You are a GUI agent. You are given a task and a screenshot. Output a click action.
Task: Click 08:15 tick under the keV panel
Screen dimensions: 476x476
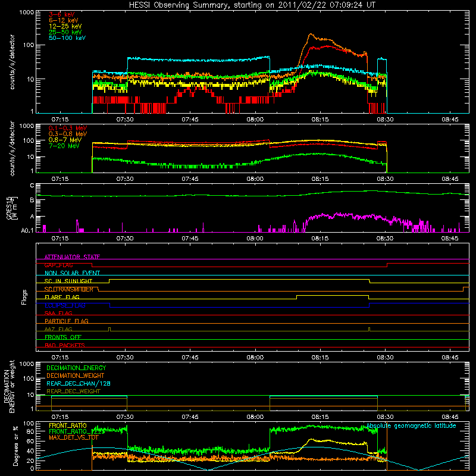pos(320,120)
